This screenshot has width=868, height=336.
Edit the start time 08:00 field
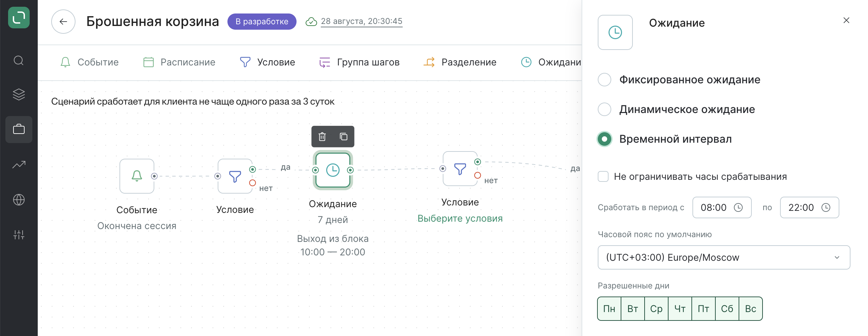(722, 207)
